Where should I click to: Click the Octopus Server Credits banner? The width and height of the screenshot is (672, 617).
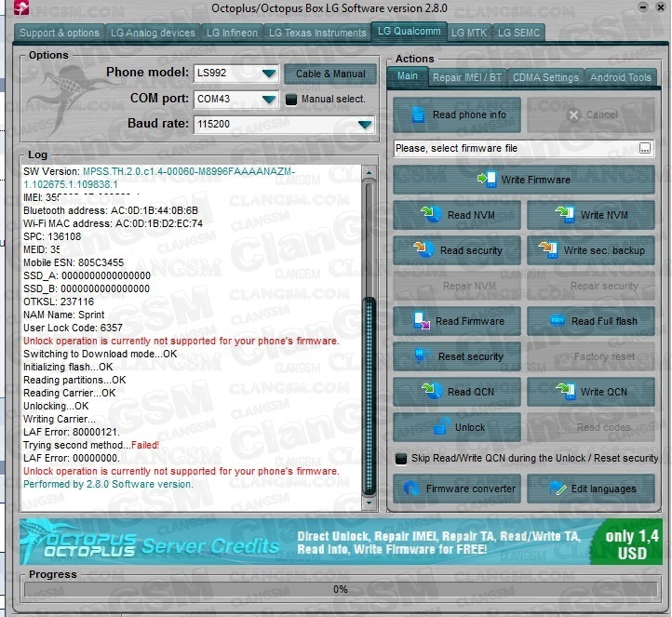coord(341,542)
